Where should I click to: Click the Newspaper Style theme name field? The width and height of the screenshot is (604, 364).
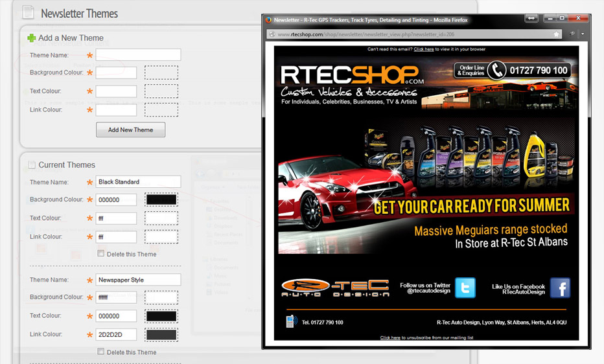click(138, 280)
